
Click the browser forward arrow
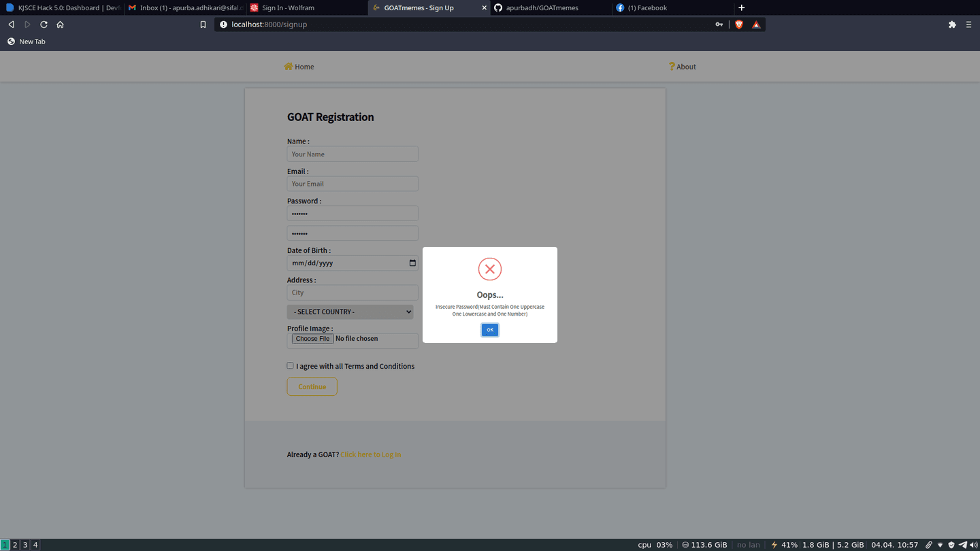[x=27, y=24]
